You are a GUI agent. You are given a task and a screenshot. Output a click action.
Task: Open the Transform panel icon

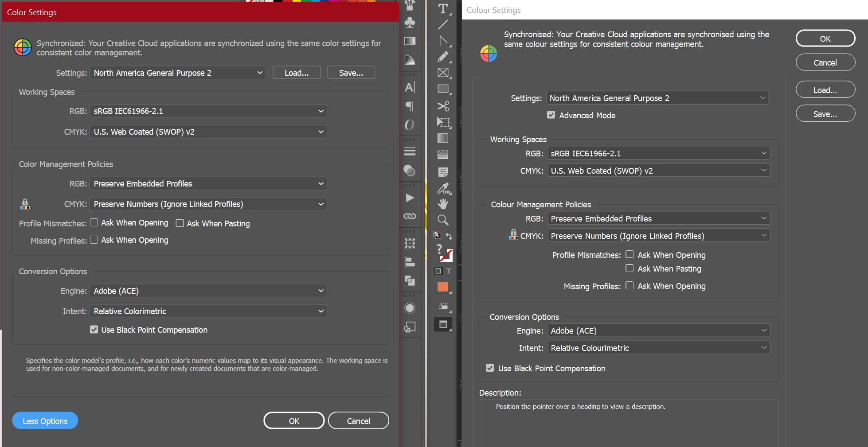[410, 243]
